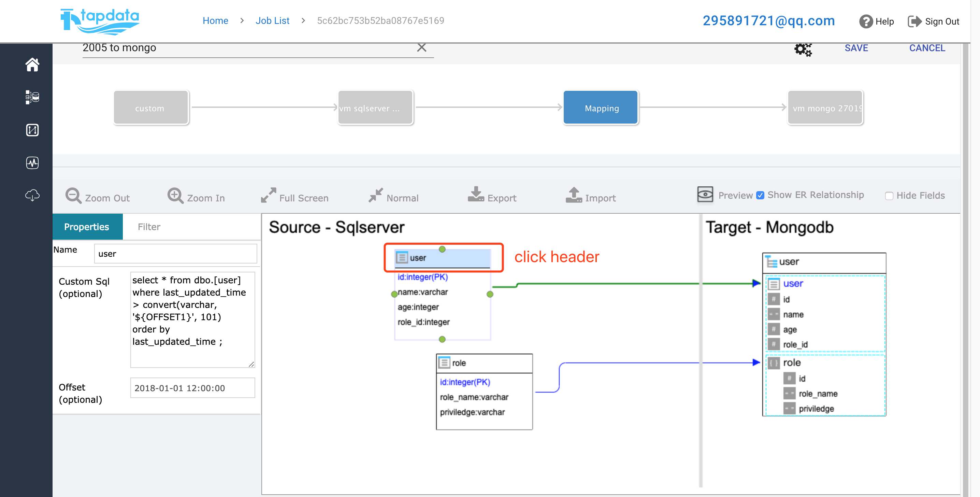
Task: Select priviledge:varchar in role table
Action: point(472,413)
